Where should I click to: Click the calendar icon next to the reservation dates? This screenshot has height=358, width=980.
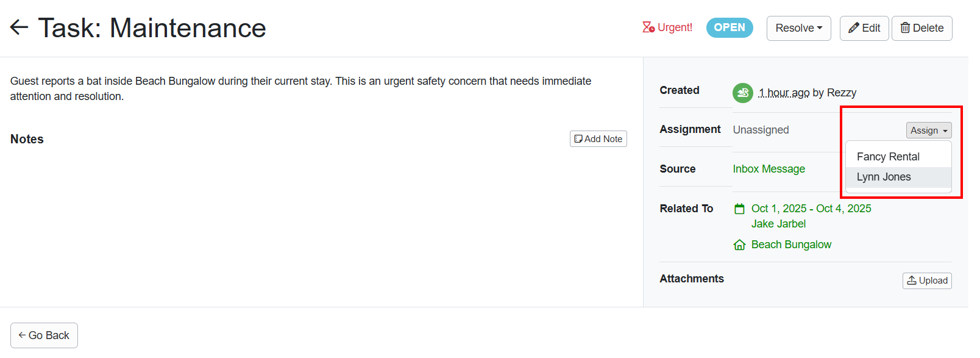click(739, 208)
